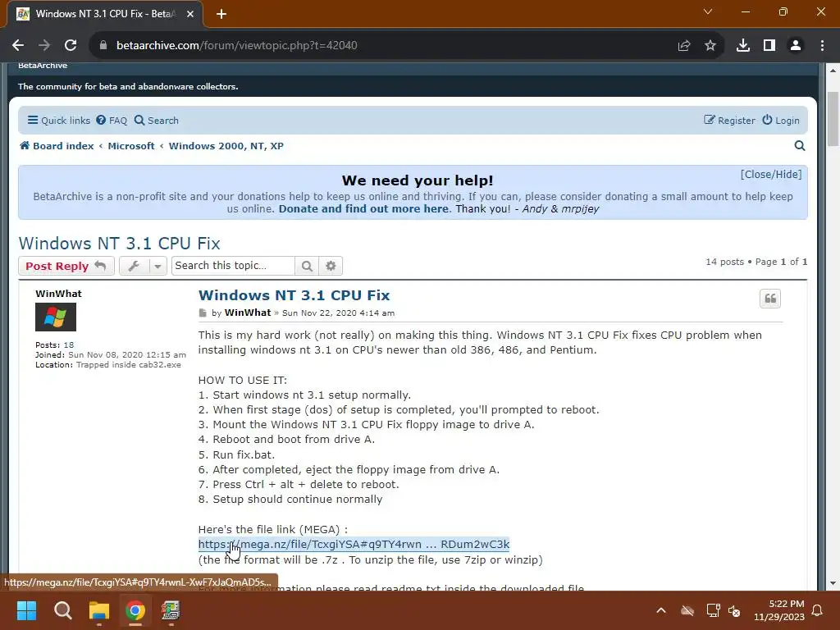Image resolution: width=840 pixels, height=630 pixels.
Task: Open the tab search chevron
Action: [708, 11]
